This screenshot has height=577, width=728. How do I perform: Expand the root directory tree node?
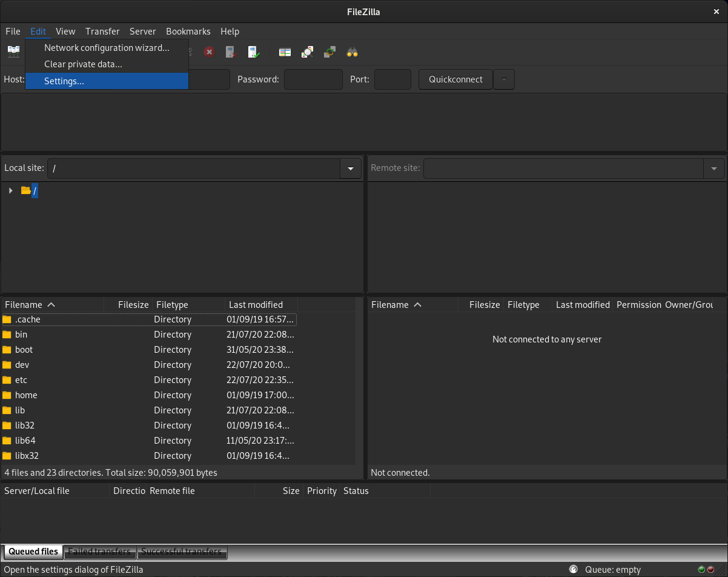11,190
